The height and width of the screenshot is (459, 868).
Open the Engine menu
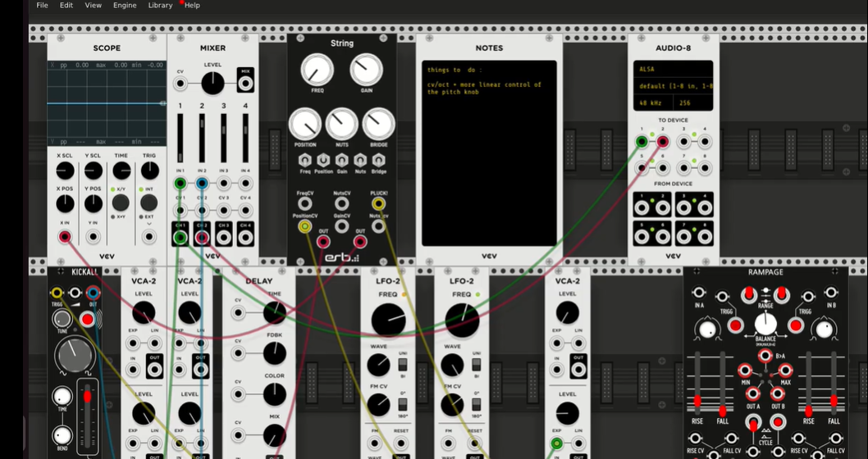point(125,5)
